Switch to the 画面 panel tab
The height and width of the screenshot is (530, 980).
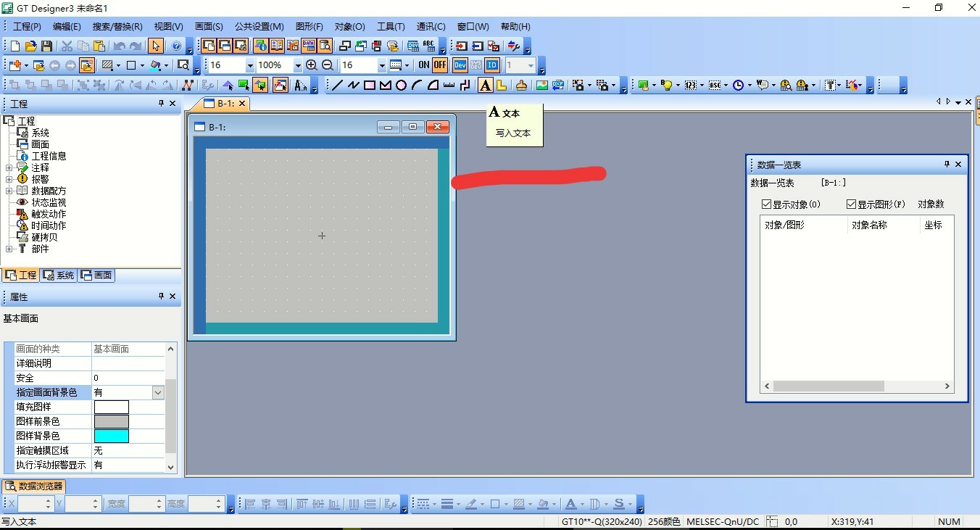coord(96,276)
